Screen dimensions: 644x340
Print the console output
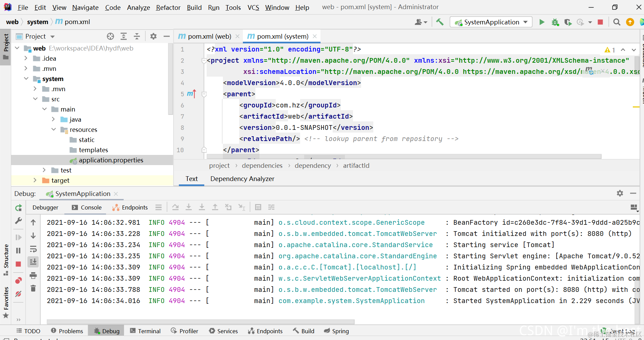33,275
